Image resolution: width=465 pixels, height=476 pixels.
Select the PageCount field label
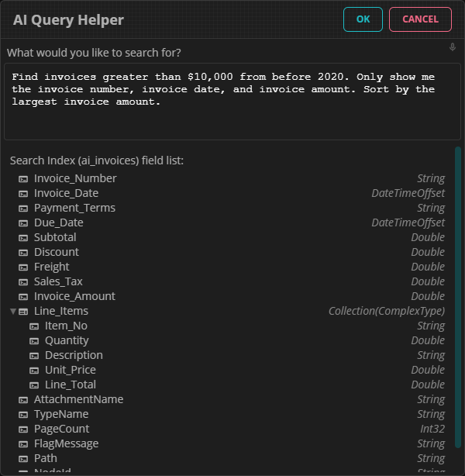point(62,429)
